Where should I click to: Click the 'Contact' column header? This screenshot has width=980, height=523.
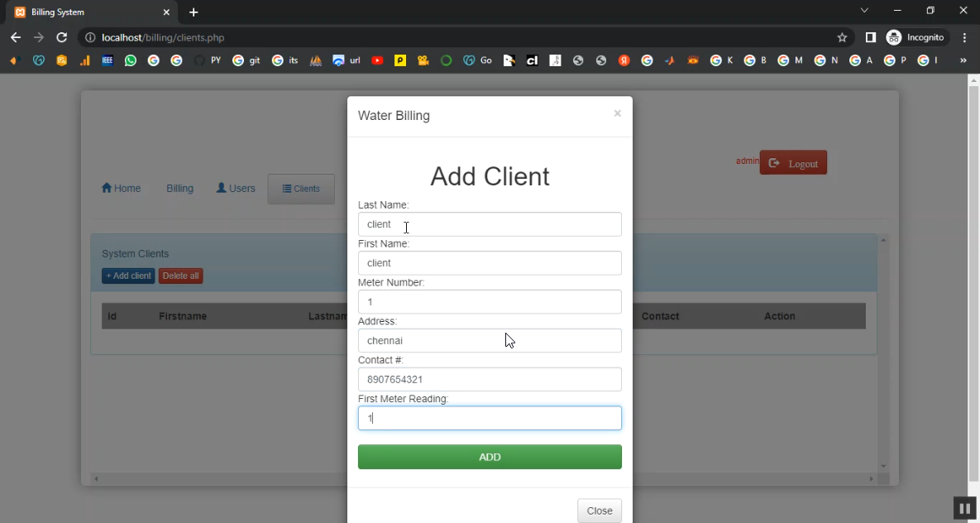click(x=660, y=316)
